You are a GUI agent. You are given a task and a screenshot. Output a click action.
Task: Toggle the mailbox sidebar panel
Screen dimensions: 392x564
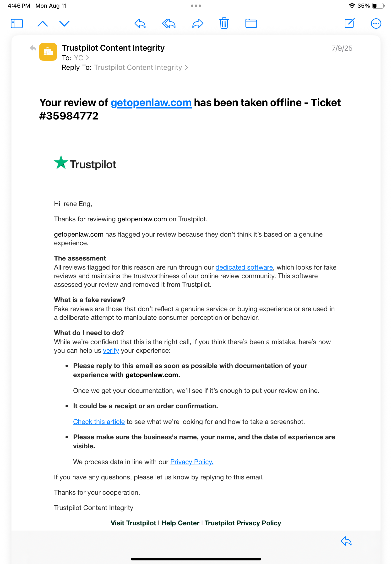[17, 24]
